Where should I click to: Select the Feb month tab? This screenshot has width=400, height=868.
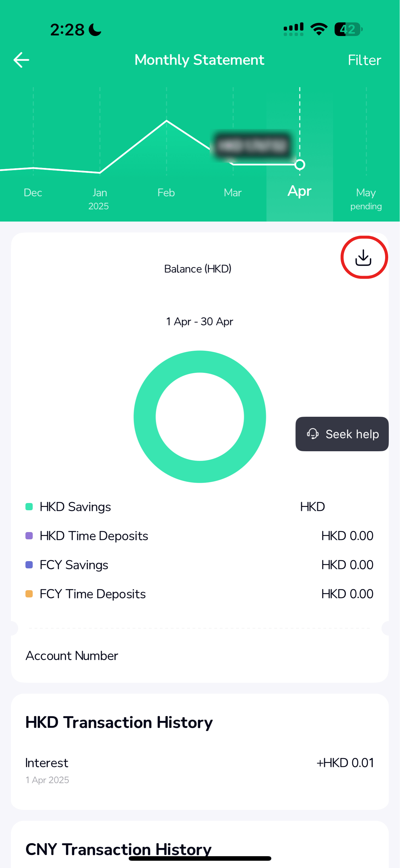[166, 193]
